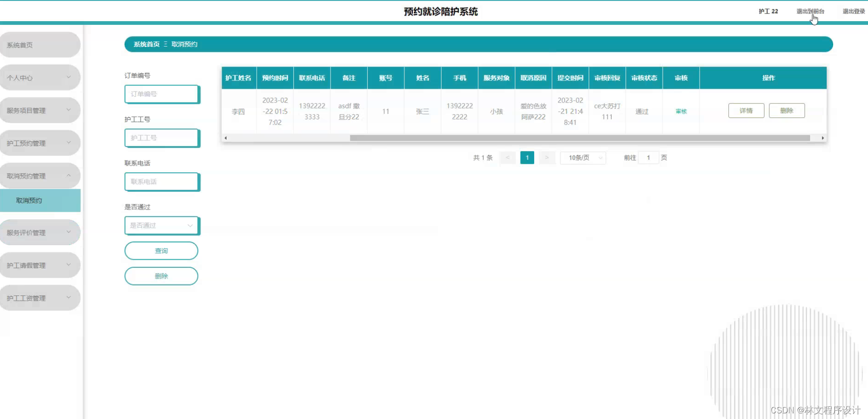Screen dimensions: 868x419
Task: Expand the 个人中心 sidebar menu
Action: tap(40, 78)
